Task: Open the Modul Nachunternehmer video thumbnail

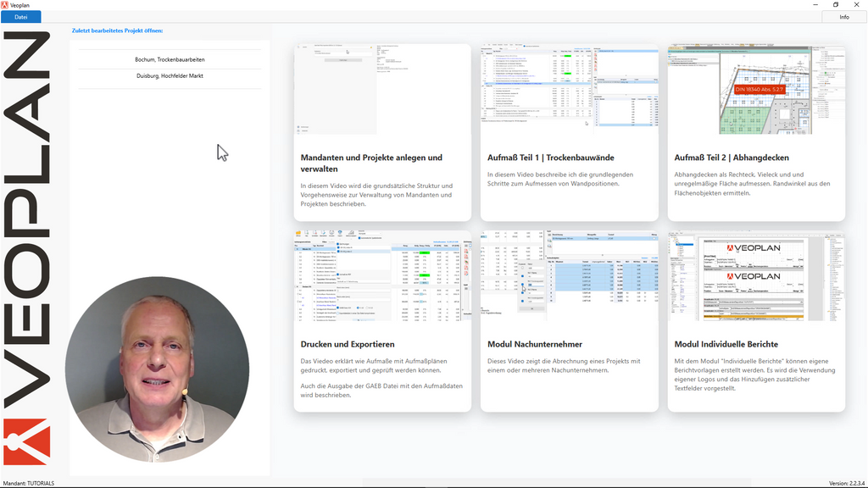Action: coord(569,275)
